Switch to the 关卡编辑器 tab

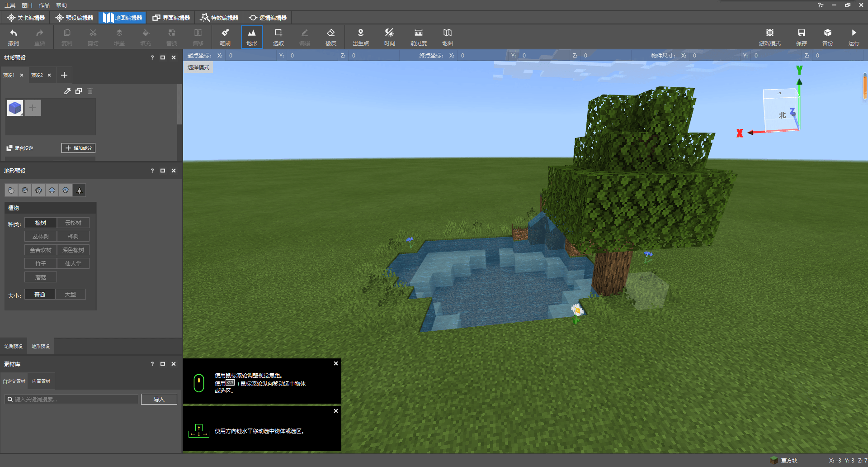[26, 18]
